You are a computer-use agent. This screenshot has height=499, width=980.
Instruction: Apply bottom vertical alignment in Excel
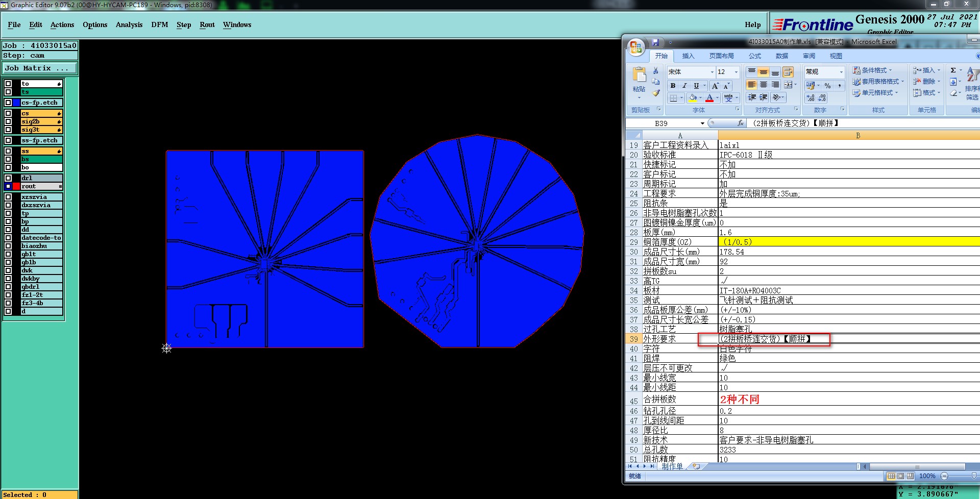775,72
